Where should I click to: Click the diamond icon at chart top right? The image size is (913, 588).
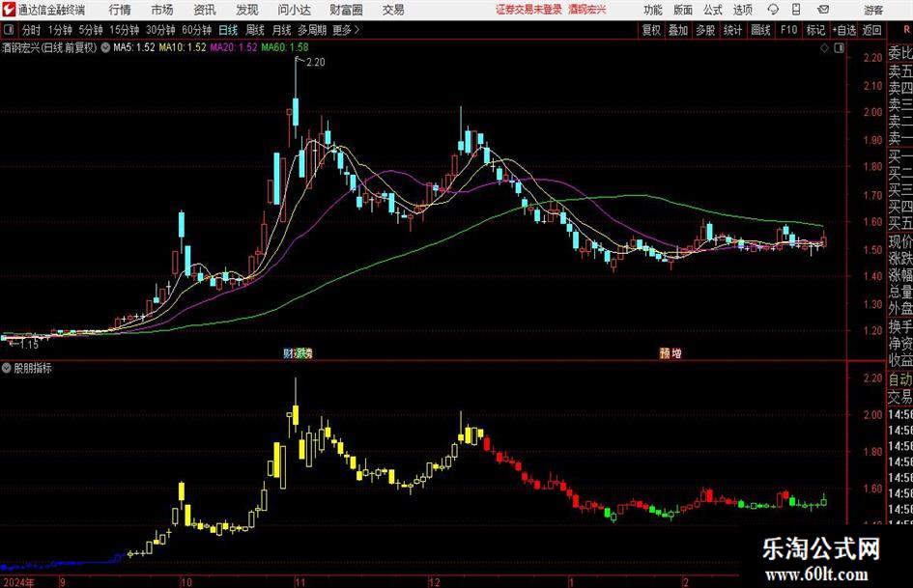coord(824,48)
